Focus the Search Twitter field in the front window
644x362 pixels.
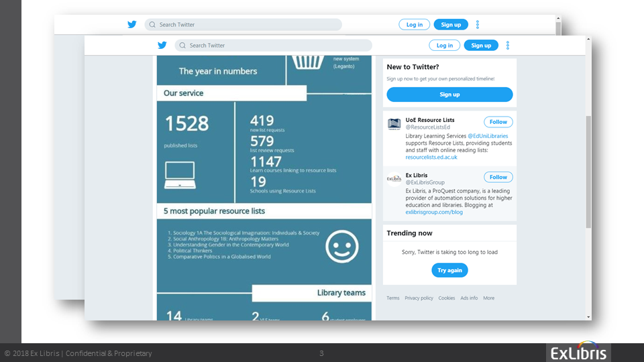(x=275, y=46)
